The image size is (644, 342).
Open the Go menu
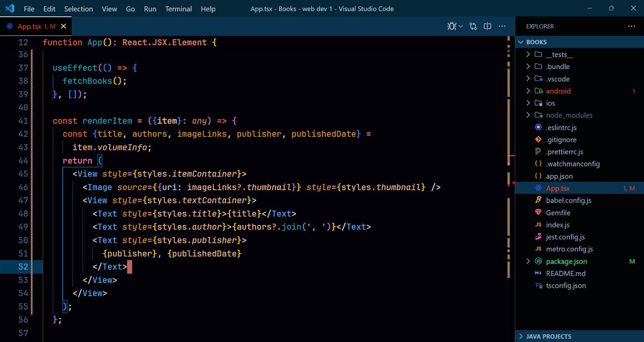coord(130,9)
